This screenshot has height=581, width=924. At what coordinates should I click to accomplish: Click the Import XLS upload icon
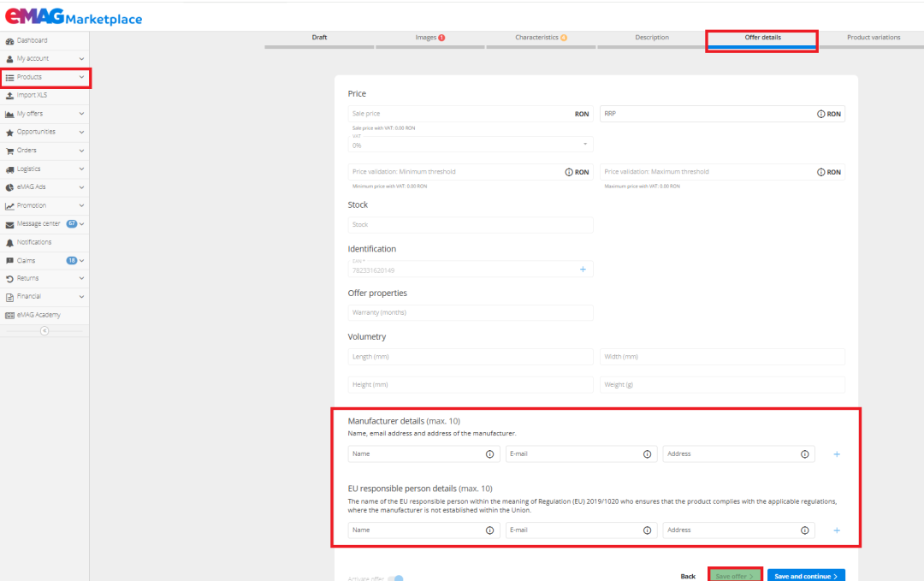coord(9,96)
